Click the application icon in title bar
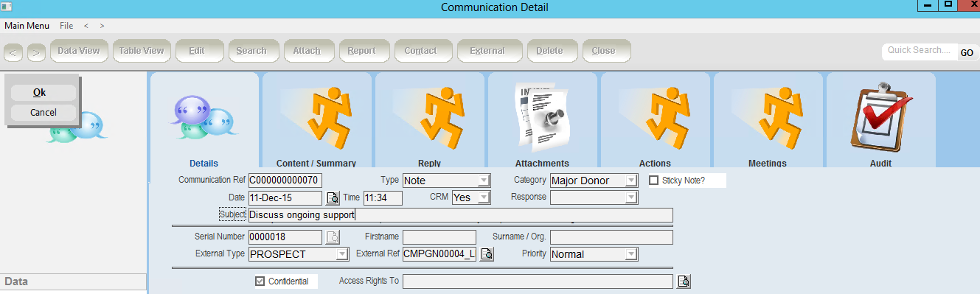Screen dimensions: 980x294 7,7
